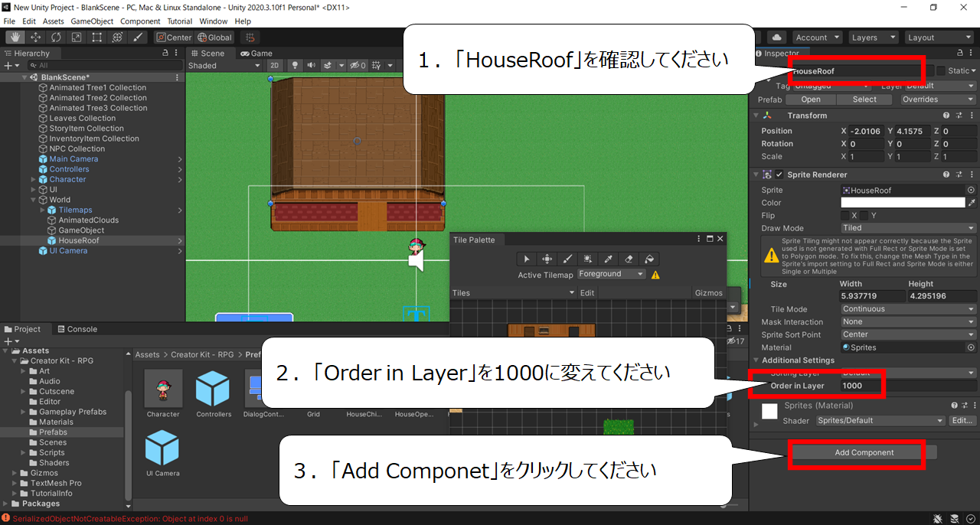Enable Flip X checkbox
Viewport: 980px width, 525px height.
845,216
